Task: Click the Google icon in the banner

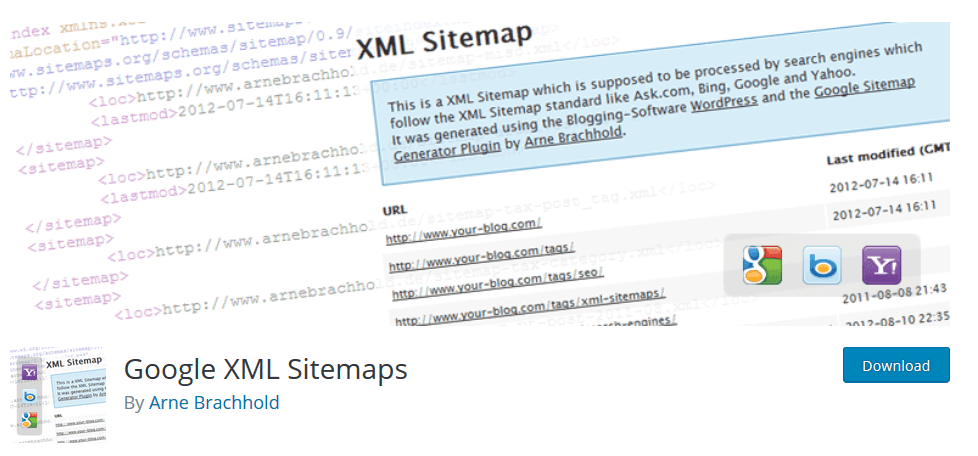Action: tap(762, 265)
